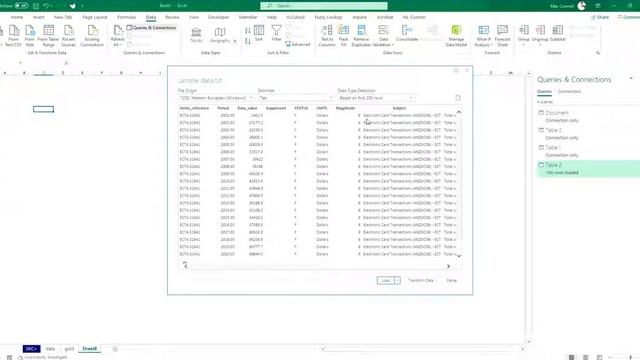Click the Consolidate tool

point(407,33)
